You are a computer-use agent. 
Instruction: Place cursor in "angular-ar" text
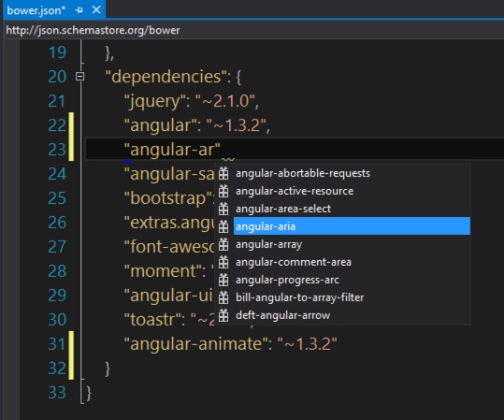pyautogui.click(x=172, y=150)
